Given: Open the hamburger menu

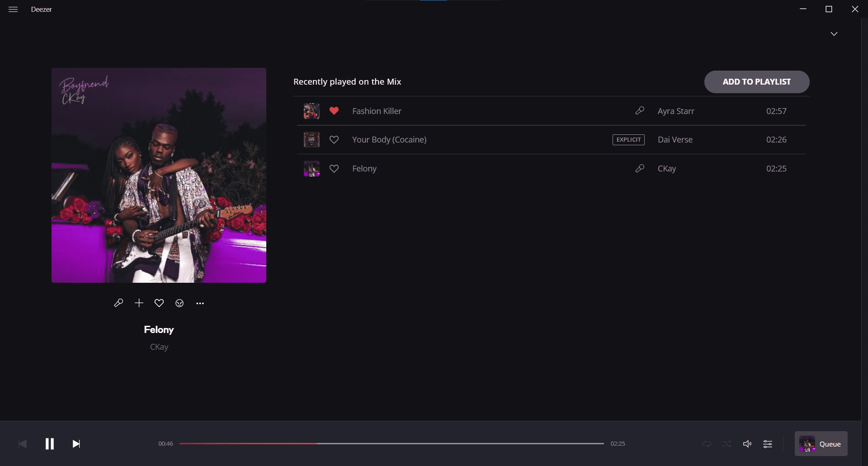Looking at the screenshot, I should click(x=13, y=9).
